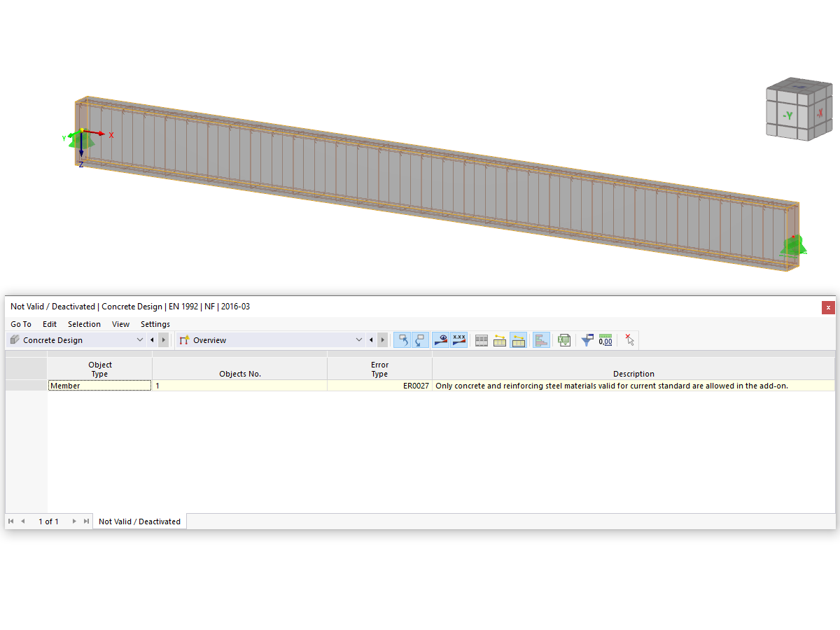Open the Go To menu
The width and height of the screenshot is (840, 630).
[x=20, y=323]
